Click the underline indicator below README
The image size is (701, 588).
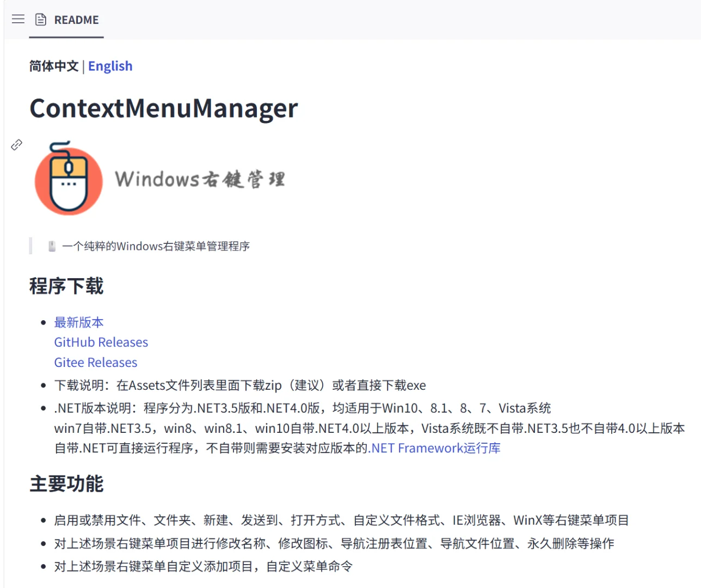(x=66, y=36)
